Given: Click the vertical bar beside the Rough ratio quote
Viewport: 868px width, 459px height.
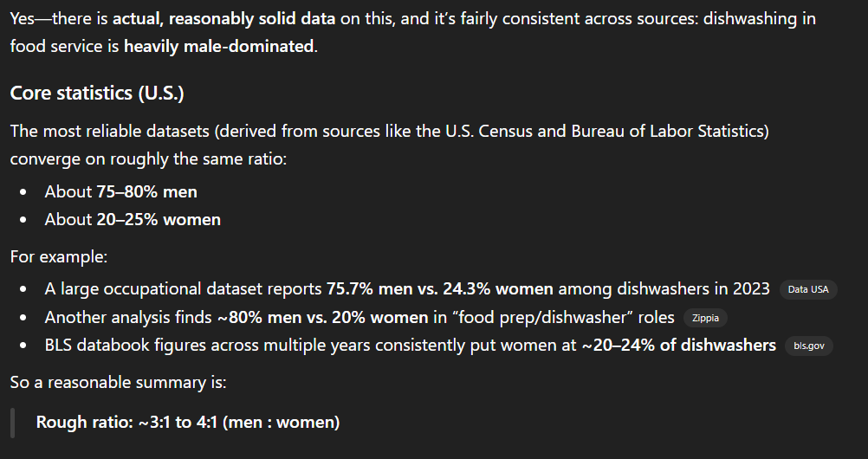Looking at the screenshot, I should 13,423.
